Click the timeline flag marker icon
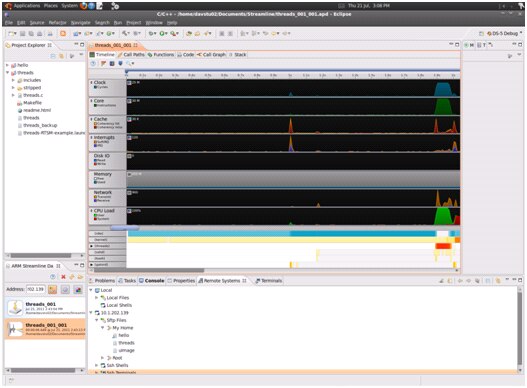This screenshot has height=388, width=527. (x=104, y=63)
